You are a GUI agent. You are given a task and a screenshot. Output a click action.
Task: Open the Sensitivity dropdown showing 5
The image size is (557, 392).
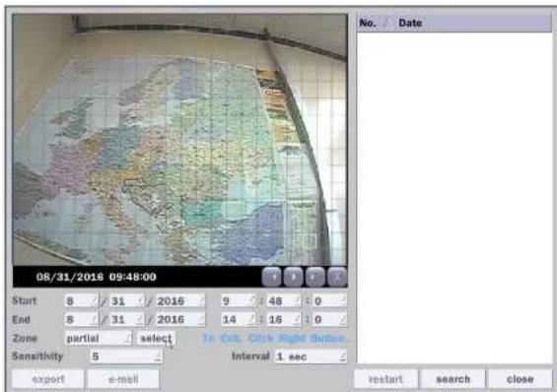pos(126,357)
